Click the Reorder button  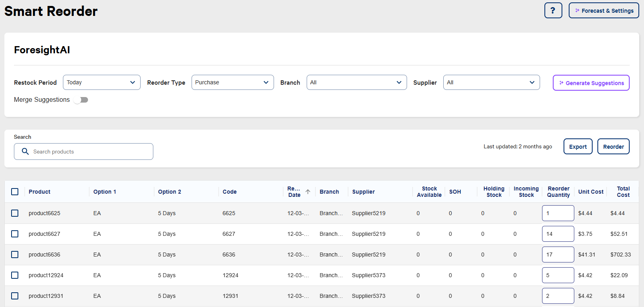[x=613, y=146]
